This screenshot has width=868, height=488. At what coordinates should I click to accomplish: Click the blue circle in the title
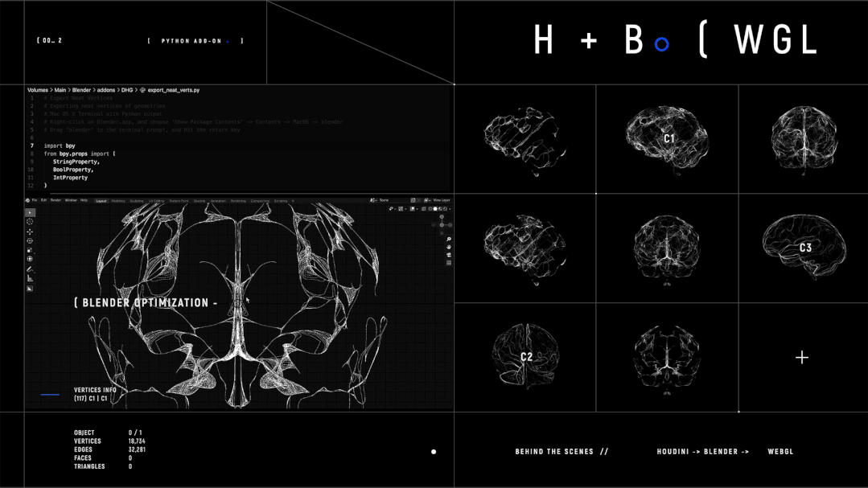click(661, 44)
